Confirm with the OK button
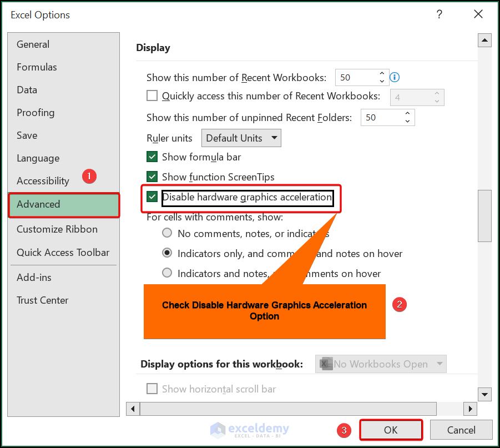This screenshot has height=448, width=500. [391, 430]
